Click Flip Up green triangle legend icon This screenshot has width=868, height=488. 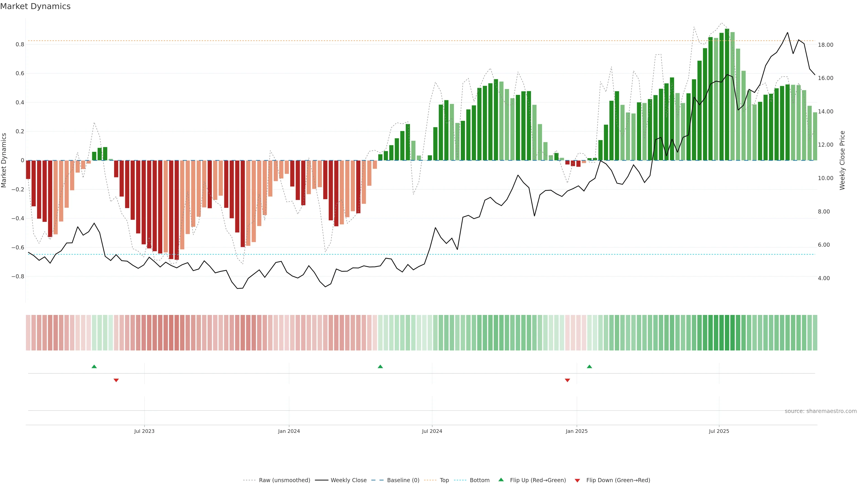(x=501, y=480)
